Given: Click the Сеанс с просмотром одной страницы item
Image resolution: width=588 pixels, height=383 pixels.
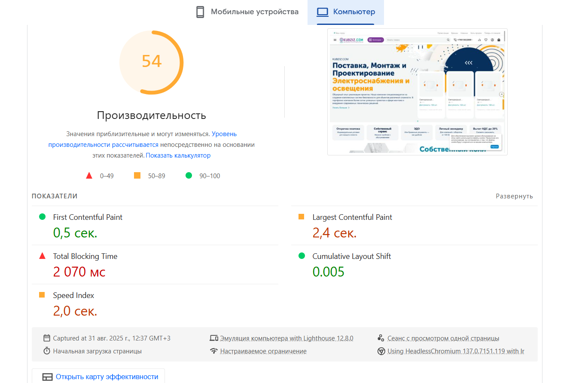Looking at the screenshot, I should pos(443,338).
